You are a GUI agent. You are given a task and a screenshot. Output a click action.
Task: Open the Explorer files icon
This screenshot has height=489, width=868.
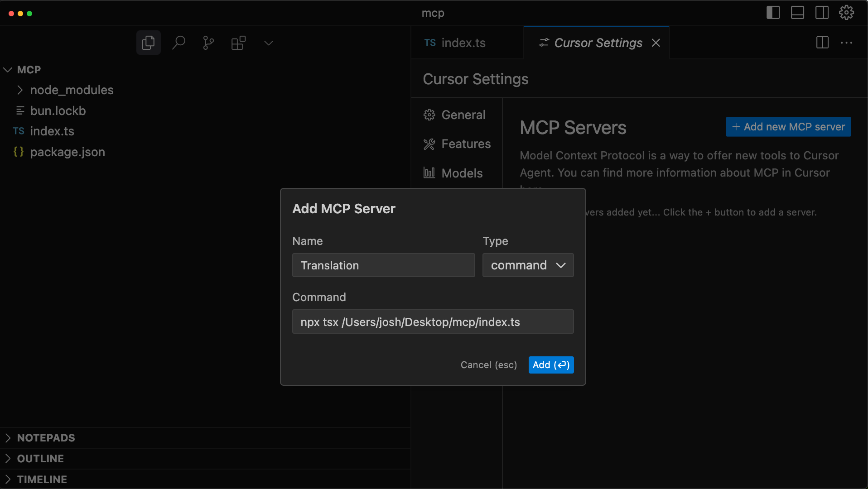(x=148, y=43)
